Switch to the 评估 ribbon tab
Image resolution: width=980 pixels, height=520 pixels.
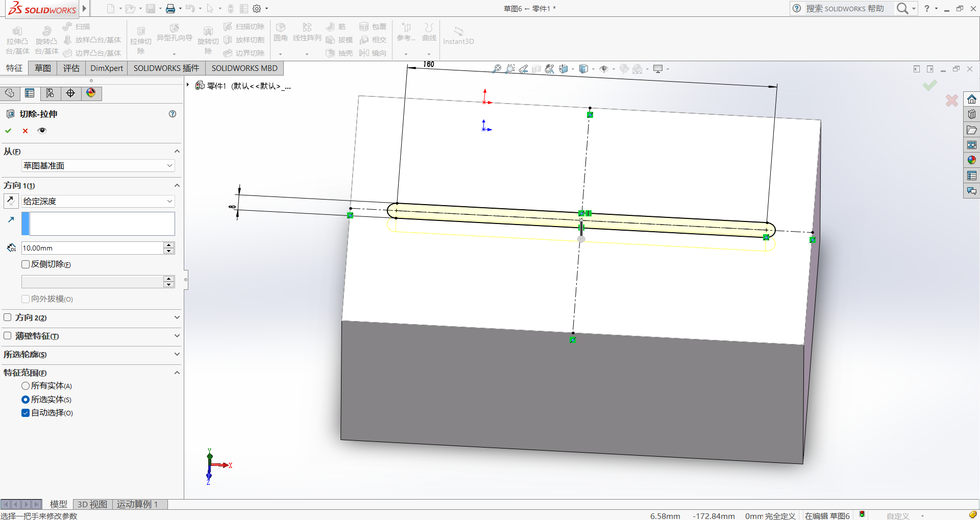click(71, 68)
